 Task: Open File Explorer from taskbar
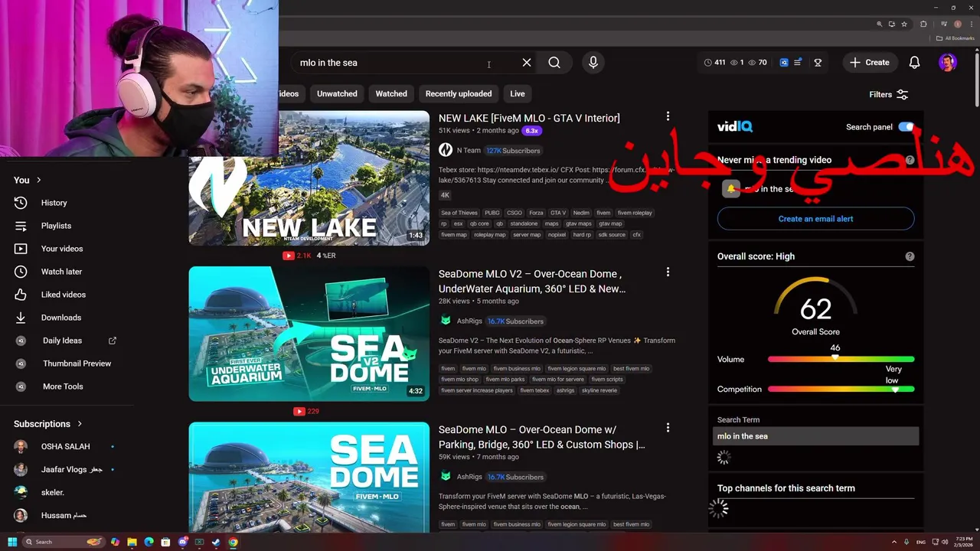coord(132,542)
